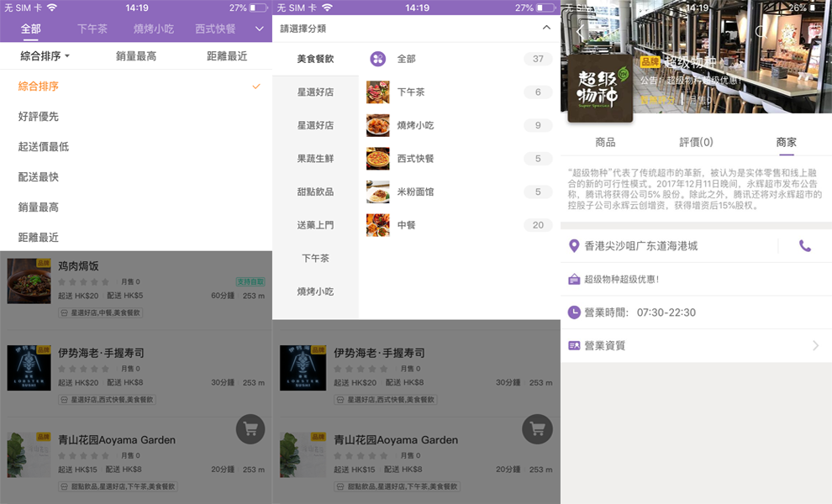Select 燒烤小吃 in the grey category sidebar
832x504 pixels.
[x=316, y=291]
